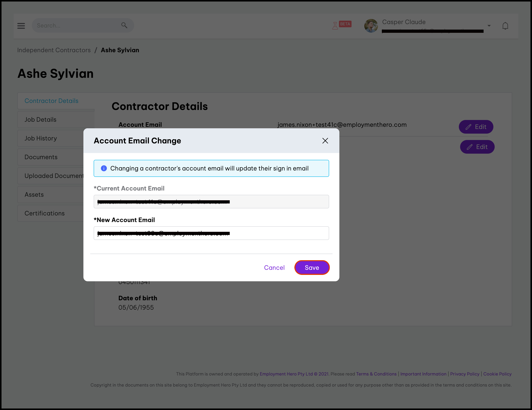This screenshot has width=532, height=410.
Task: Go to Independent Contractors breadcrumb
Action: (54, 50)
